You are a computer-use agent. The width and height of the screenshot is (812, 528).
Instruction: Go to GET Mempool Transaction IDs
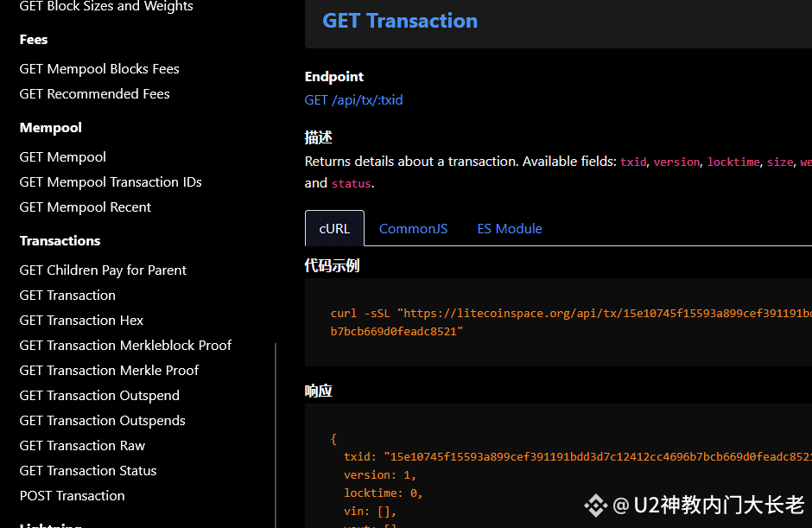111,181
